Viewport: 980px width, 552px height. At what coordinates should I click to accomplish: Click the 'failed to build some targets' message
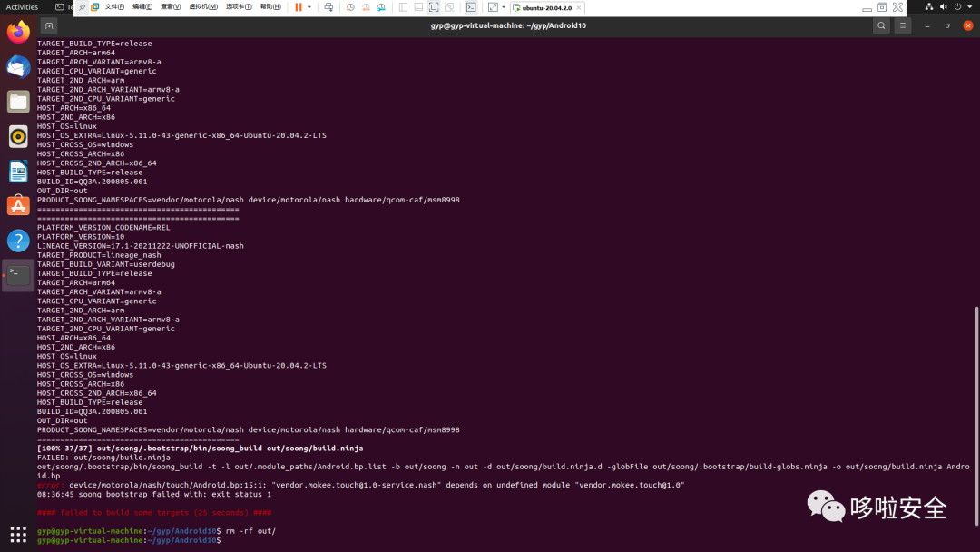[x=153, y=513]
